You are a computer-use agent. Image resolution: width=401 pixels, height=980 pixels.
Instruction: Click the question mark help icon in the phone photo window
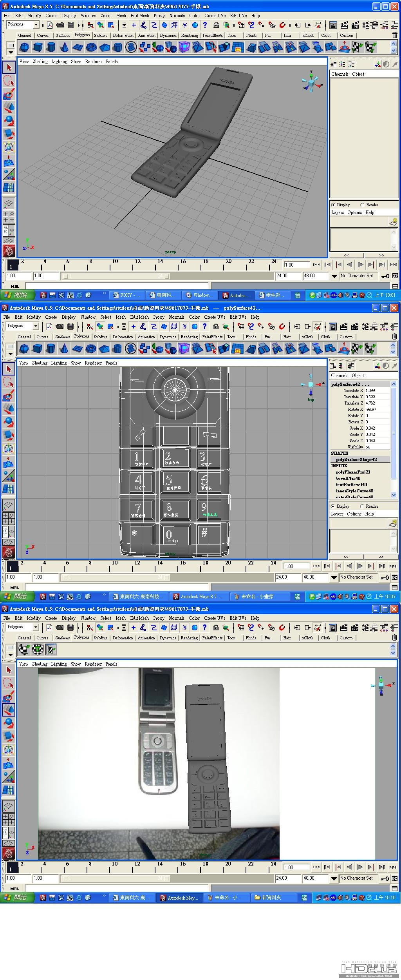[x=204, y=628]
